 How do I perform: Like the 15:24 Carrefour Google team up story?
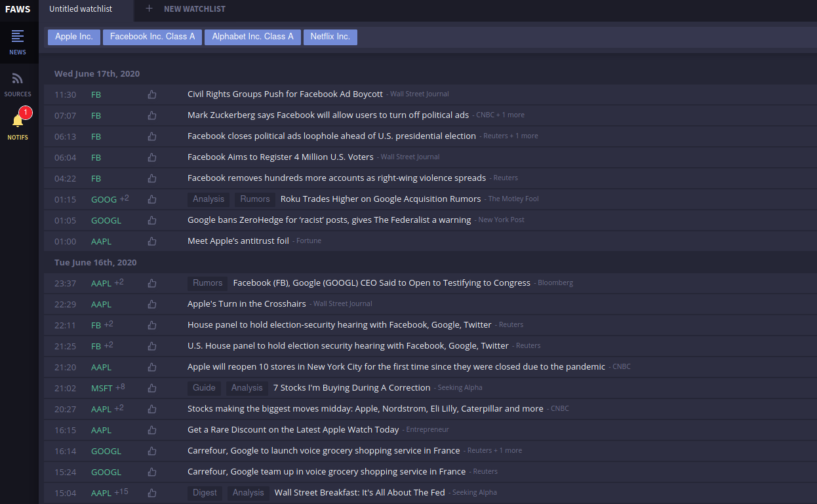pos(152,472)
